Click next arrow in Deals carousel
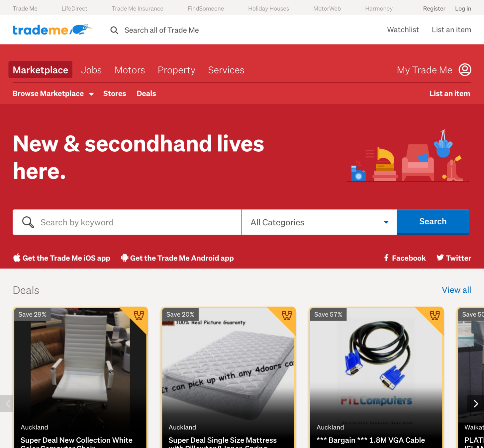The height and width of the screenshot is (448, 484). (x=476, y=404)
